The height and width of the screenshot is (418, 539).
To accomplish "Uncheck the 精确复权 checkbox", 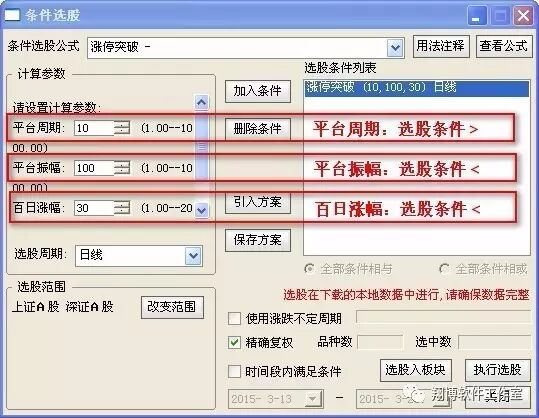I will pyautogui.click(x=234, y=342).
